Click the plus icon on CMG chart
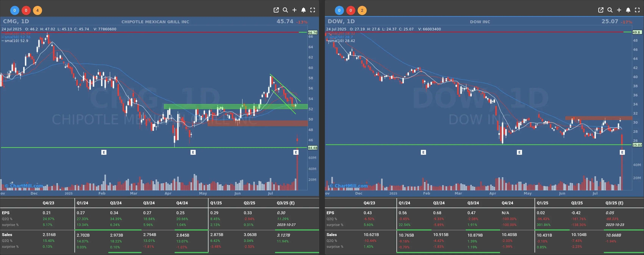Screen dimensions: 644x255 (x=295, y=10)
